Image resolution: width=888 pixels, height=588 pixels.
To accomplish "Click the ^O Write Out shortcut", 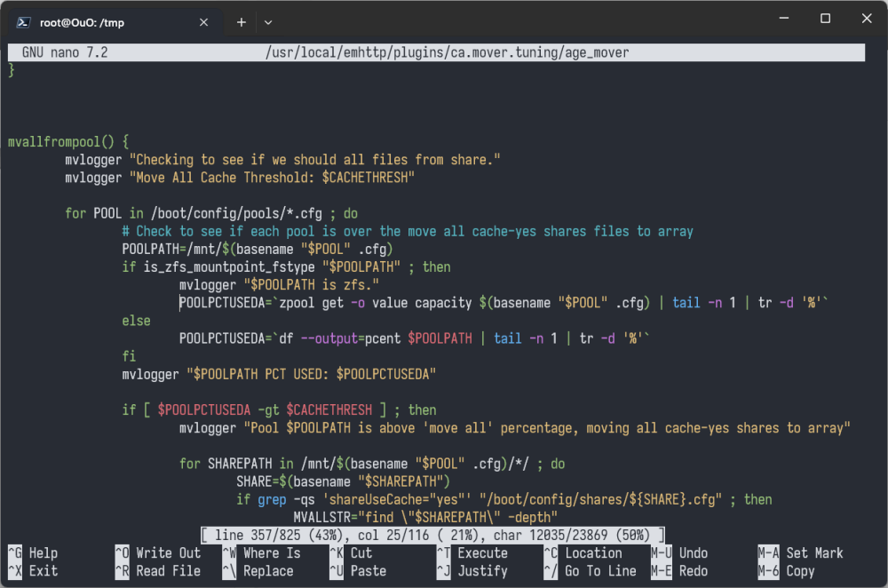I will pos(158,552).
